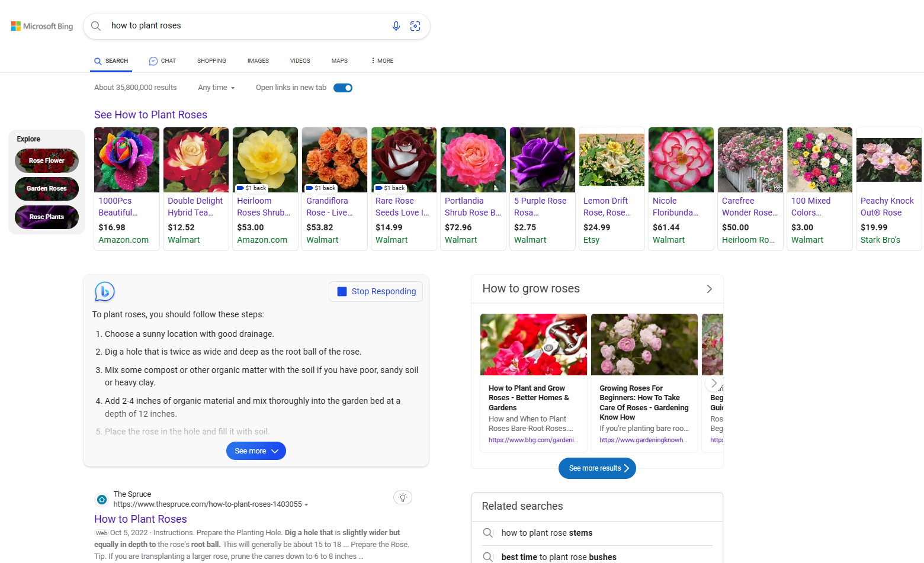Click 'Etsy' seller under Lemon Drift Rose

(x=591, y=240)
